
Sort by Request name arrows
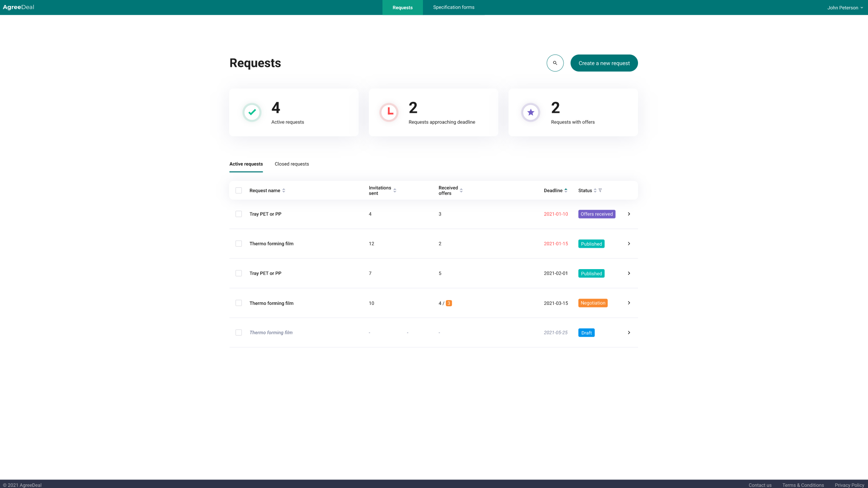pos(284,190)
